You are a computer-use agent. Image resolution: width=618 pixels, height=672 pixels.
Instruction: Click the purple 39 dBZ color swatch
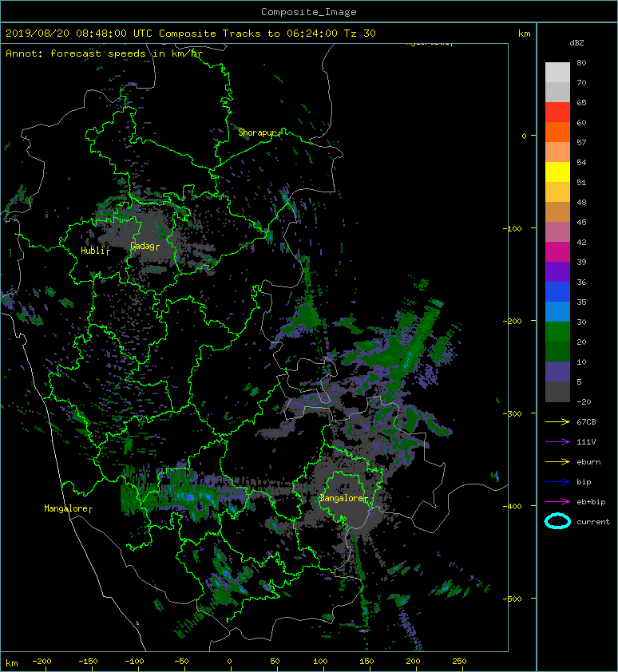(x=557, y=271)
